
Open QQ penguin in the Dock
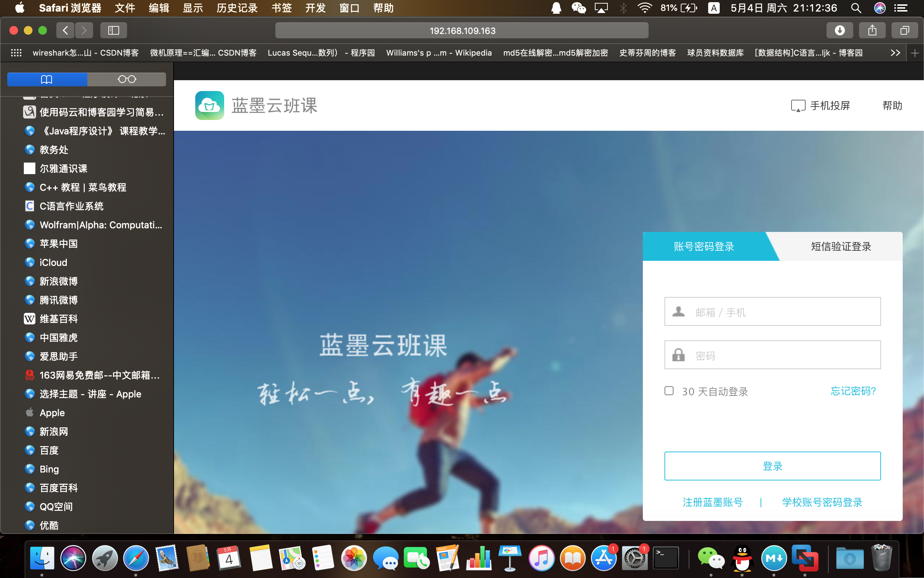pos(742,558)
